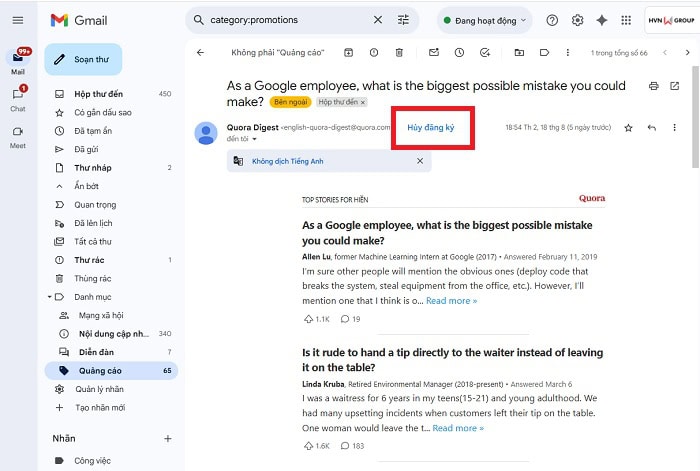This screenshot has height=471, width=700.
Task: Open Google apps grid icon
Action: coord(626,20)
